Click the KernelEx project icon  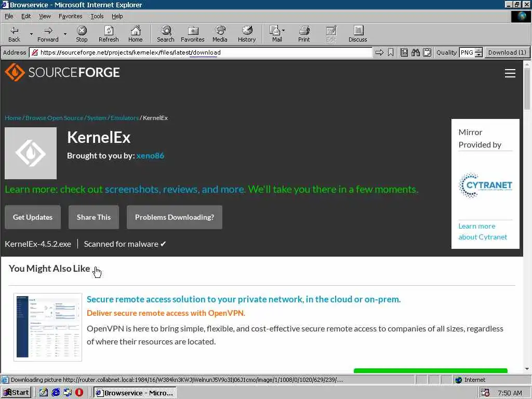coord(31,153)
